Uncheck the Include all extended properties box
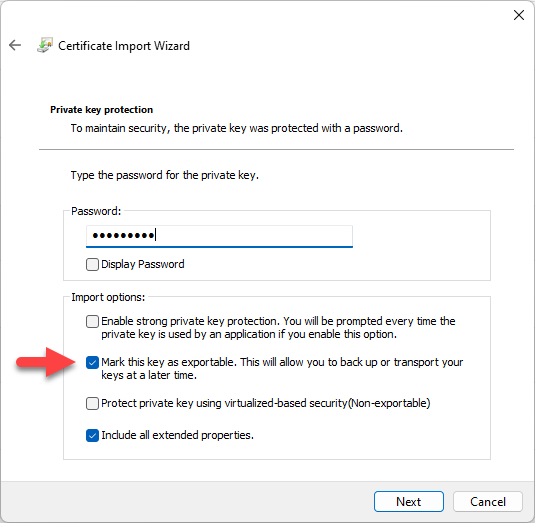Viewport: 535px width, 523px height. point(92,435)
